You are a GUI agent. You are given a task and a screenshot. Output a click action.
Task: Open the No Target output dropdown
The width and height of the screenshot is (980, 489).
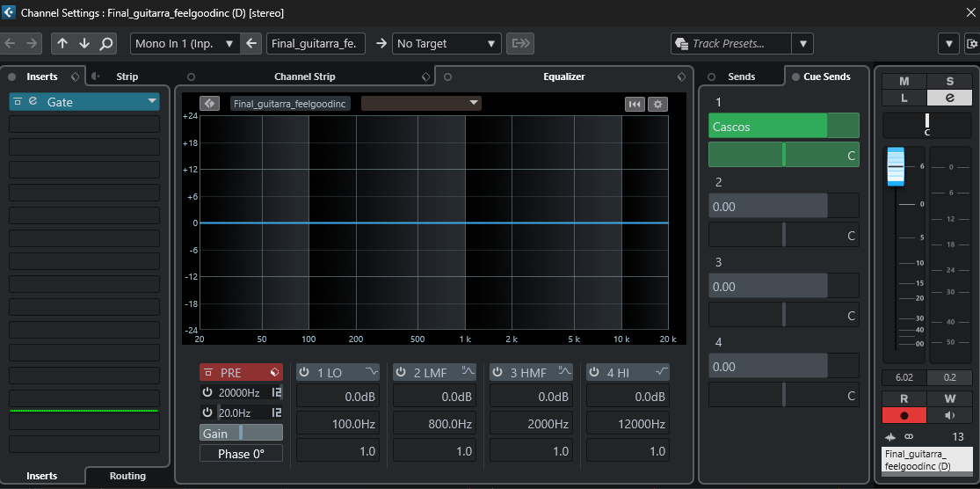tap(446, 43)
